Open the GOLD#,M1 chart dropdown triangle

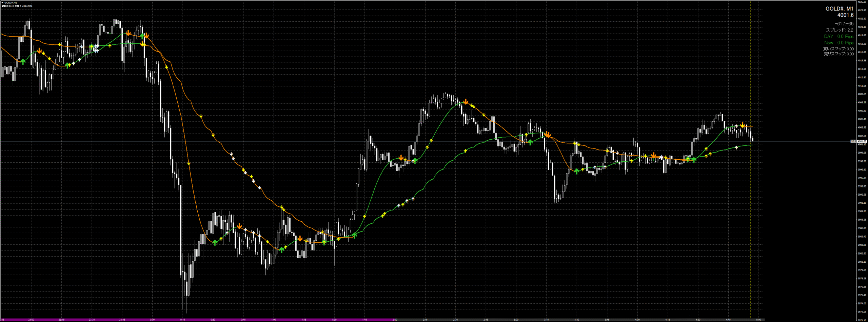click(x=2, y=3)
